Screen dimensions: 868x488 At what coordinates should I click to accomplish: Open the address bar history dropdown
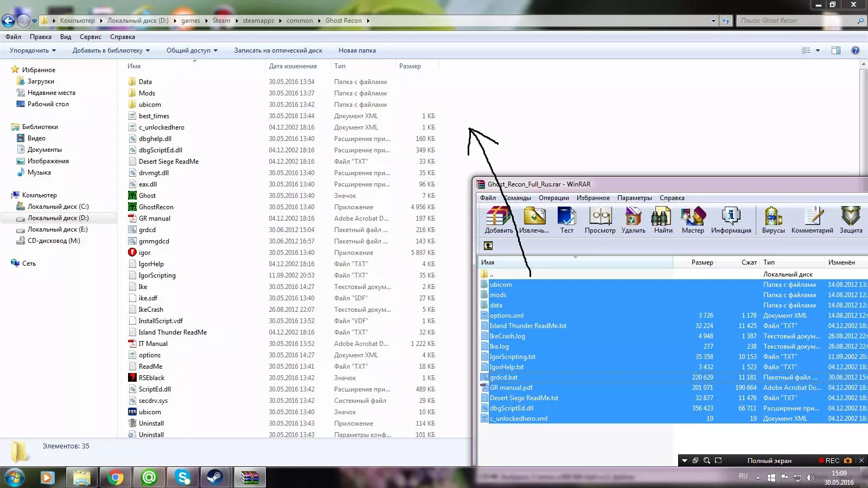[x=713, y=21]
